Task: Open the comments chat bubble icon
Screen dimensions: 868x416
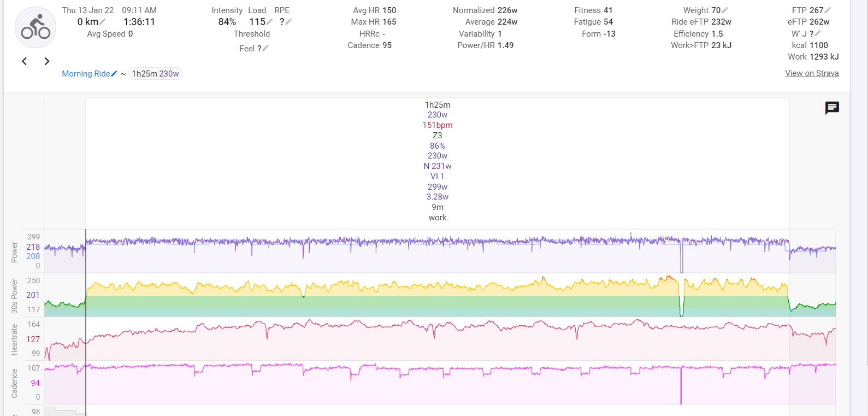Action: click(832, 108)
